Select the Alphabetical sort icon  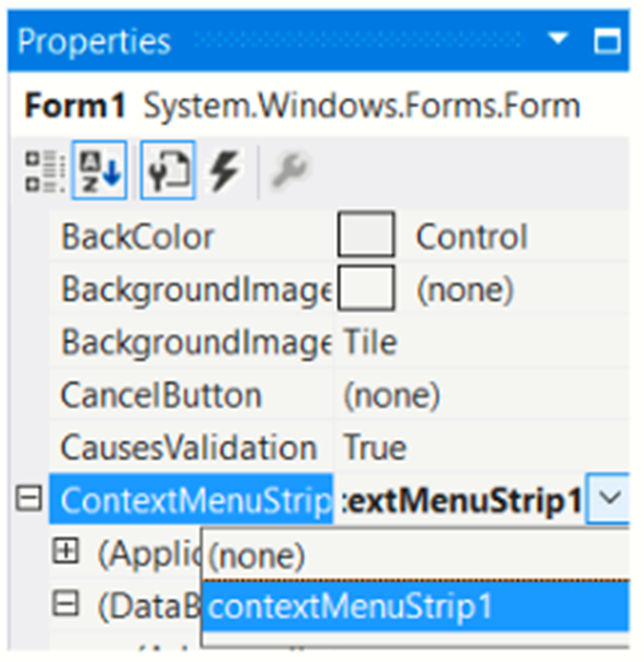point(100,173)
